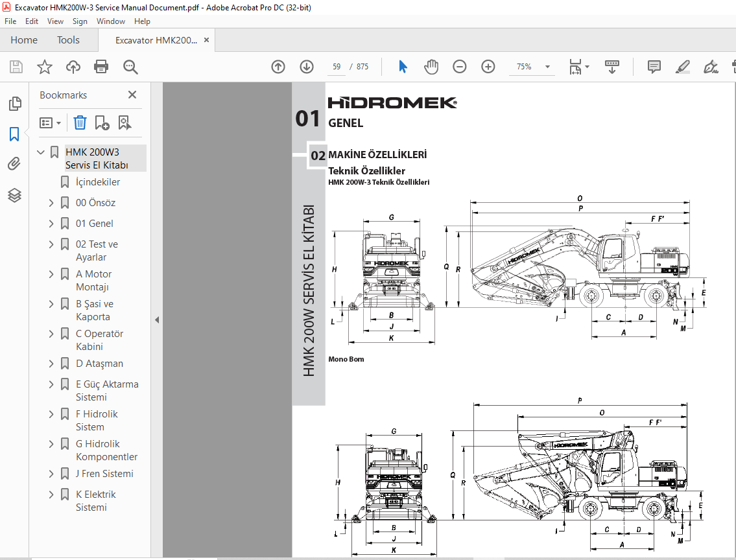Open the View menu

55,21
